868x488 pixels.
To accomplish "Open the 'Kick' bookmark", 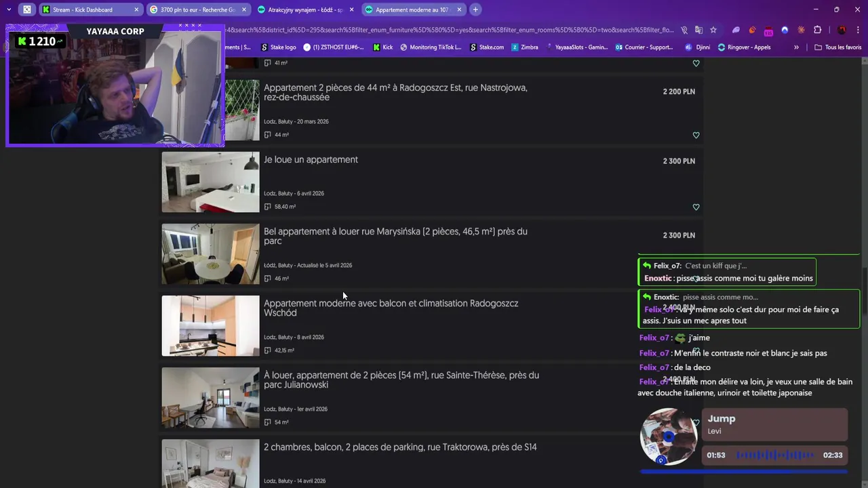I will [x=383, y=47].
